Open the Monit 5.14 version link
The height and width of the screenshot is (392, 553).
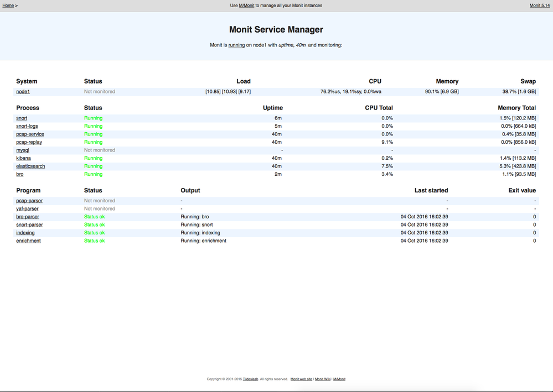click(539, 5)
